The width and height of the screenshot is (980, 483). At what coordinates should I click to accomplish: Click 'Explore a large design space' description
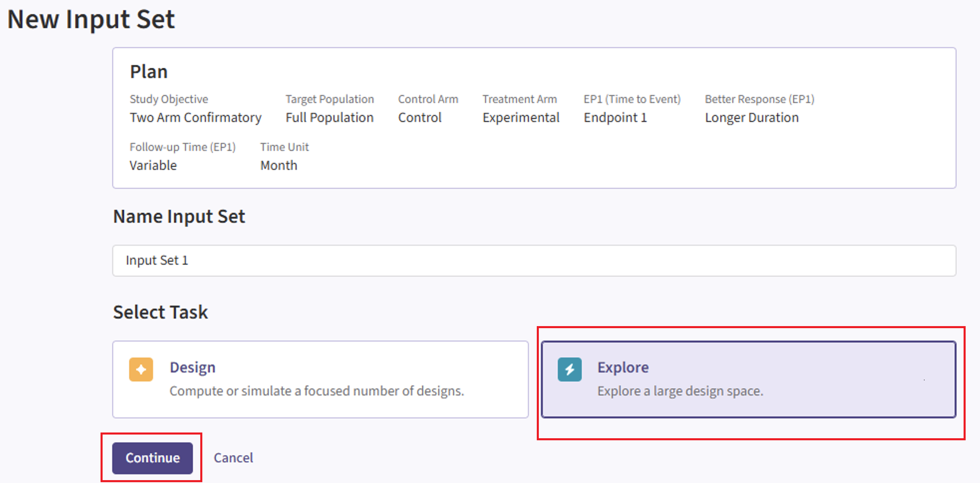[680, 391]
